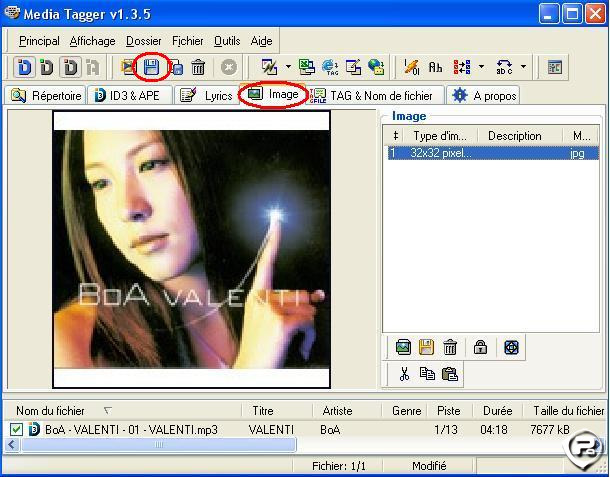Viewport: 610px width, 477px height.
Task: Click the trash icon below image list
Action: pyautogui.click(x=450, y=347)
